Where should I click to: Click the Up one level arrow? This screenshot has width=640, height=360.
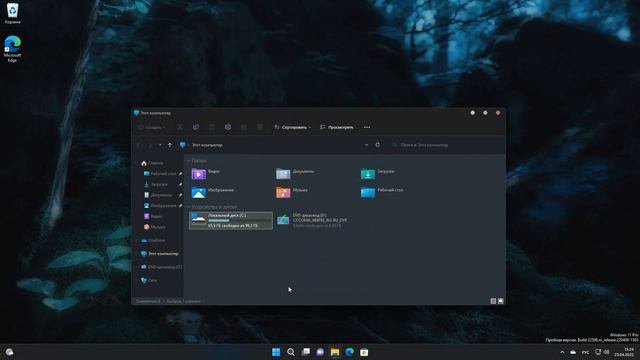click(170, 145)
